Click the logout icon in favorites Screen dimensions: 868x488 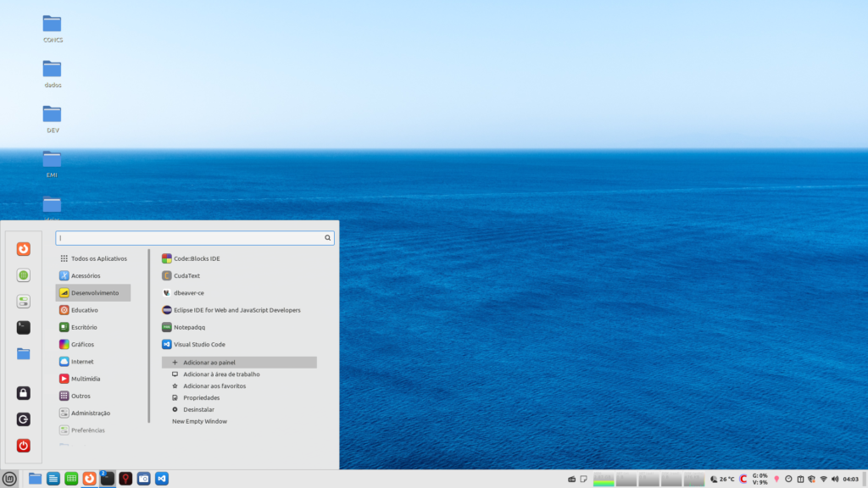click(24, 419)
